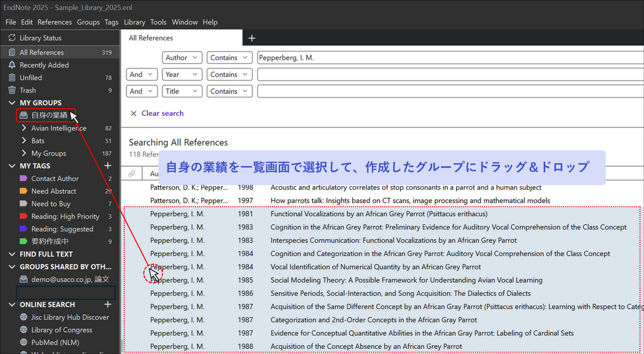Click the Trash bin icon
The image size is (644, 354).
(x=12, y=90)
